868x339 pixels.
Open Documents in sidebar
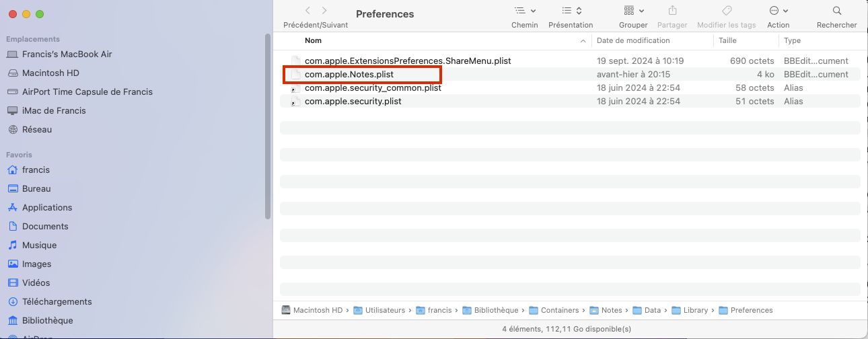pos(45,226)
